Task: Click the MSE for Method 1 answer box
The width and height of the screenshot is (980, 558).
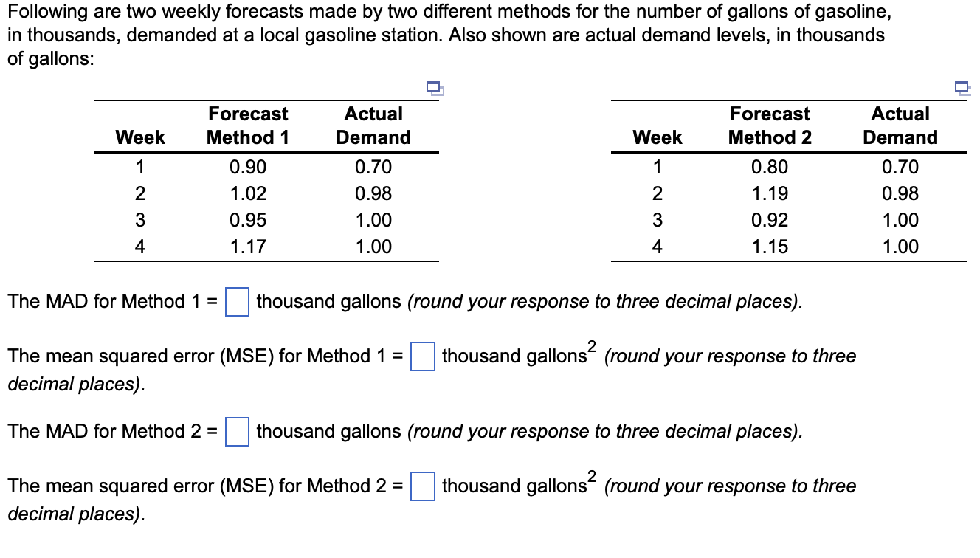Action: coord(421,357)
